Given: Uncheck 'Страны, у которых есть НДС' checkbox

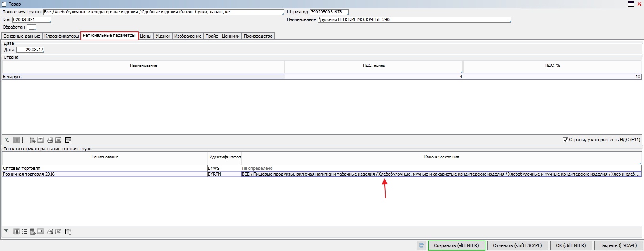Looking at the screenshot, I should point(565,140).
